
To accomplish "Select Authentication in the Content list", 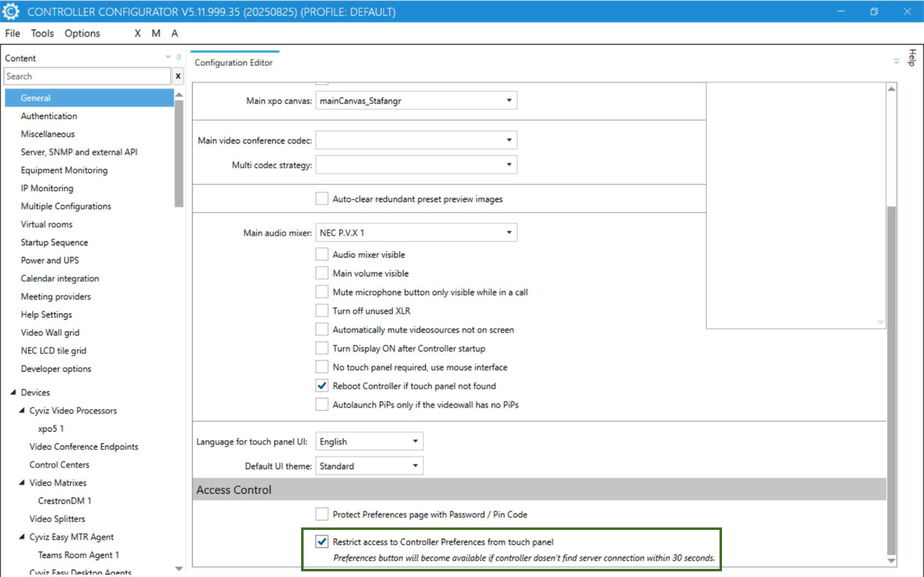I will point(49,116).
